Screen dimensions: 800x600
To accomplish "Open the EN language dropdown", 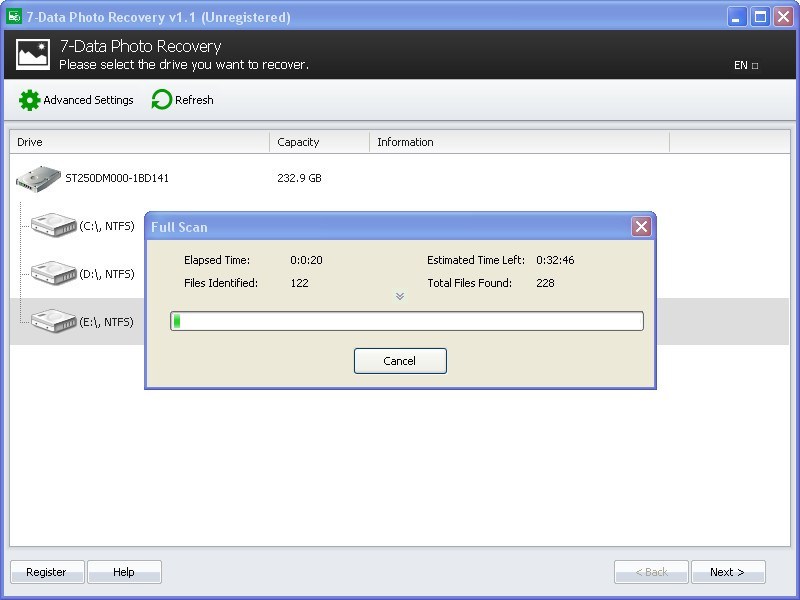I will coord(746,65).
